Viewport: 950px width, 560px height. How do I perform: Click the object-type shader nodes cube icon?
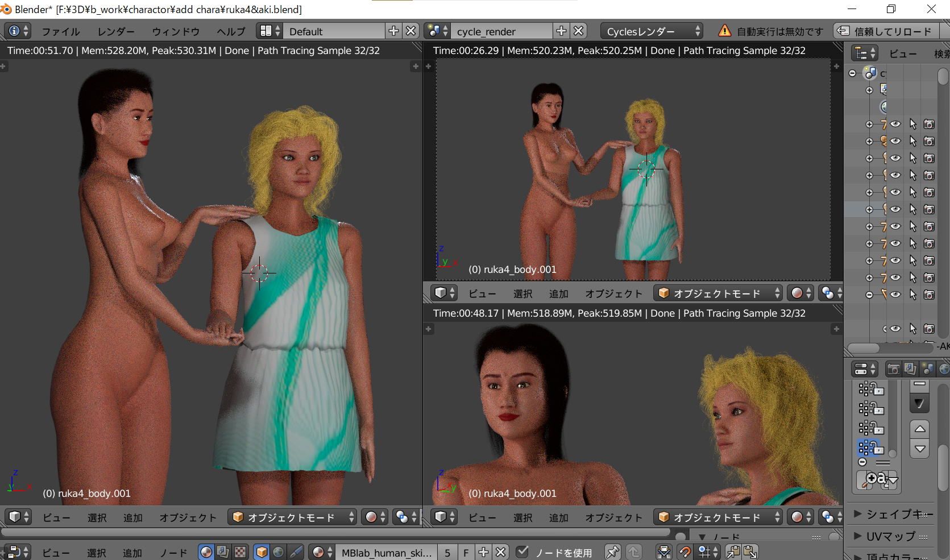(x=261, y=552)
